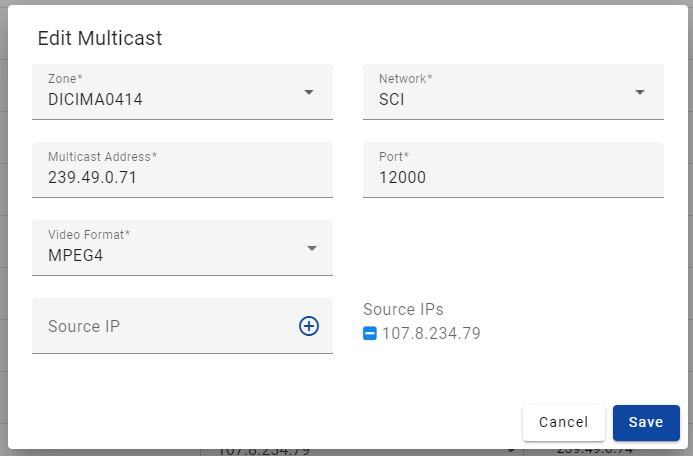Open the Network dropdown showing SCI
Viewport: 693px width, 456px height.
513,92
